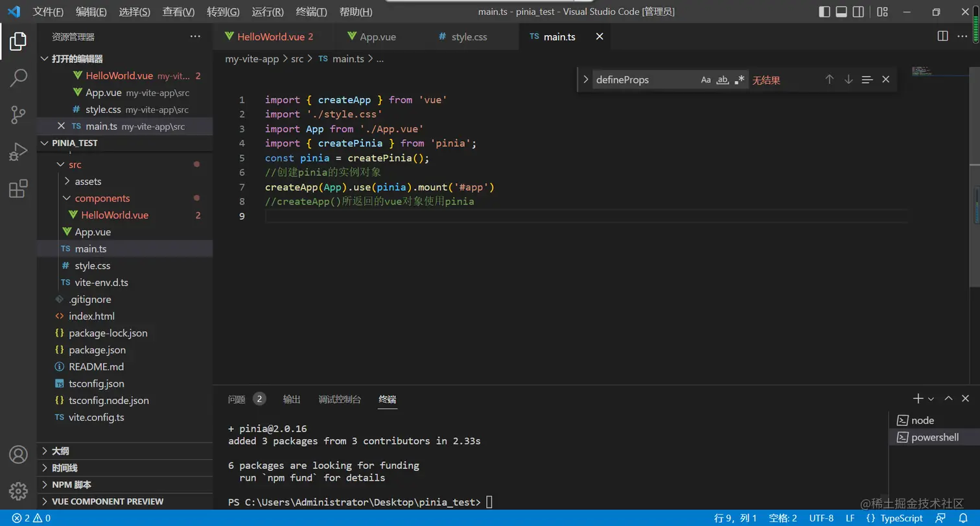This screenshot has width=980, height=526.
Task: Open the Manage gear settings icon
Action: [x=18, y=491]
